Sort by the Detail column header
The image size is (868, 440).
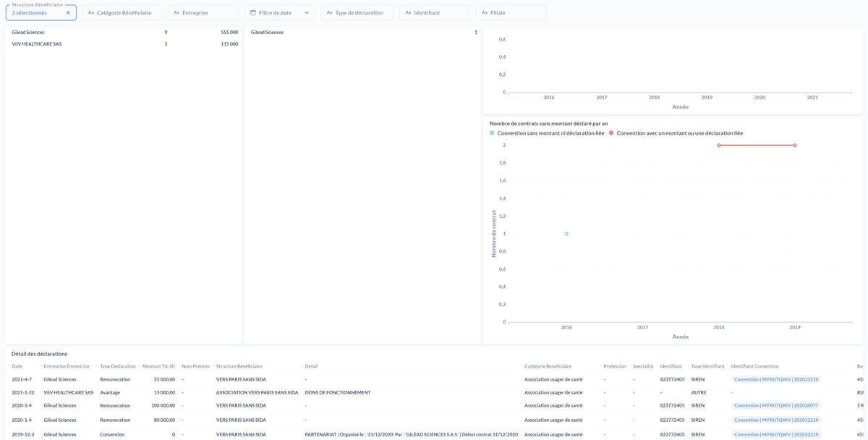coord(312,366)
